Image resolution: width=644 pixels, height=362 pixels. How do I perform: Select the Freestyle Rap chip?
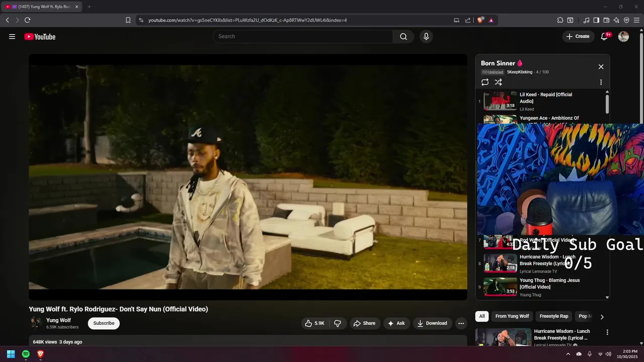(x=554, y=316)
